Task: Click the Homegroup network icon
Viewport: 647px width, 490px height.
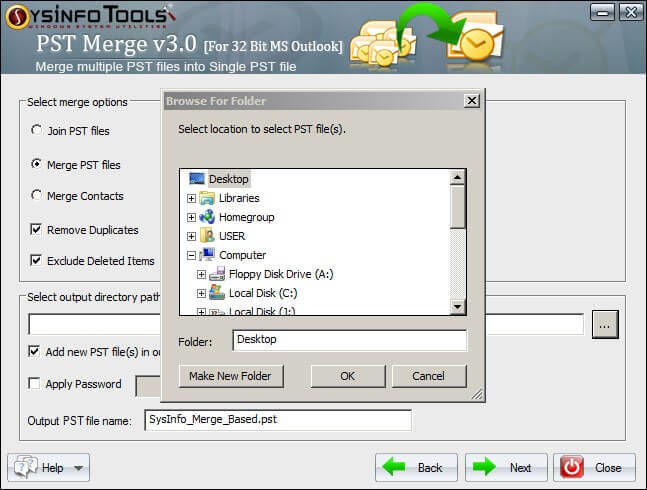Action: [207, 217]
